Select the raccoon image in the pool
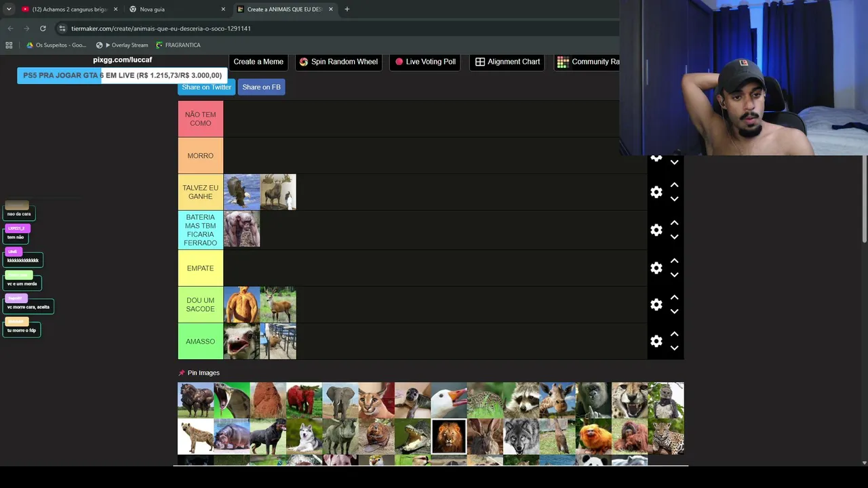 tap(521, 401)
